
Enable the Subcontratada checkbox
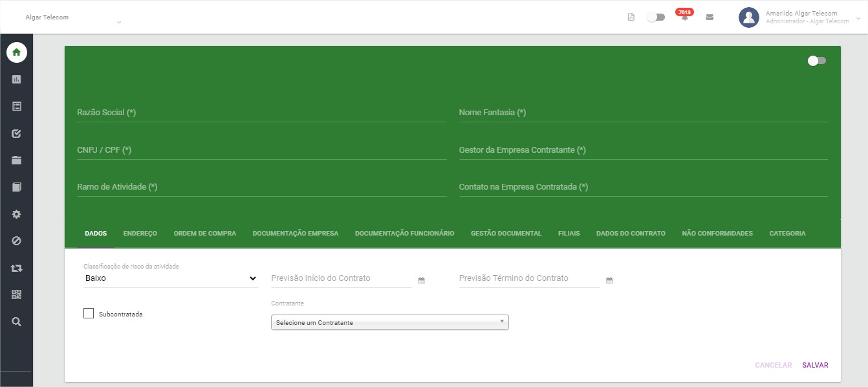(89, 313)
